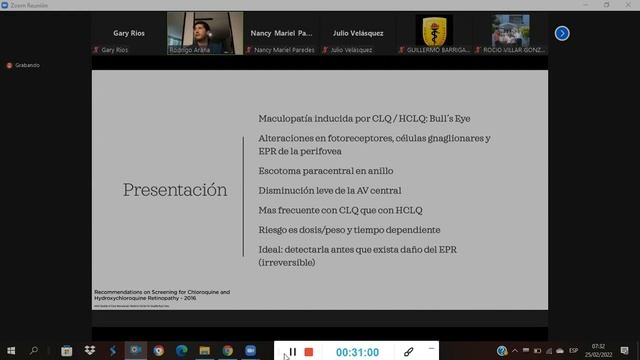
Task: Open File Explorer from taskbar
Action: pyautogui.click(x=204, y=351)
